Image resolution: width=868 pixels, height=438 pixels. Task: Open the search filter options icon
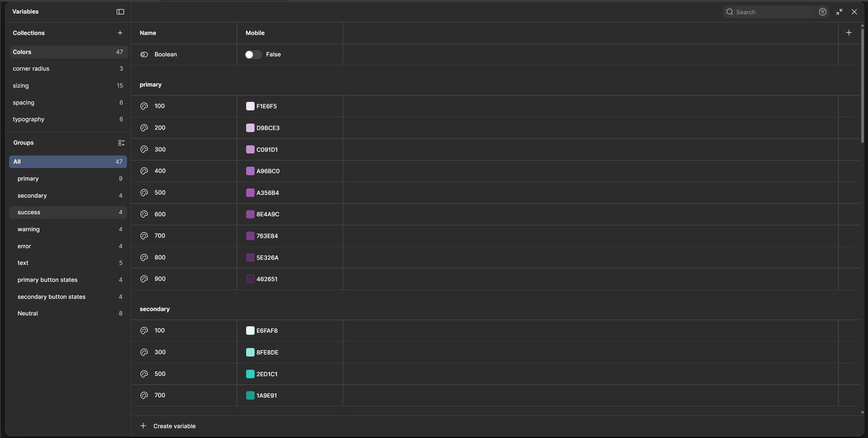(x=822, y=12)
